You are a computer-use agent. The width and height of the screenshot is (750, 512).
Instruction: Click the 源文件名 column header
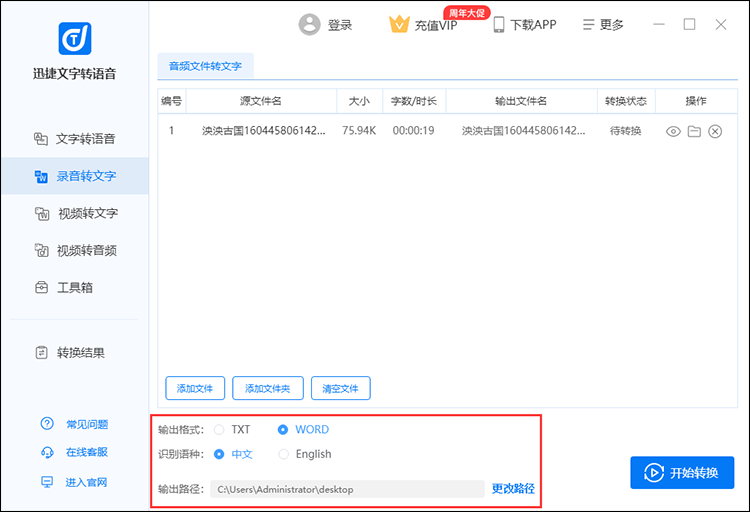click(261, 101)
